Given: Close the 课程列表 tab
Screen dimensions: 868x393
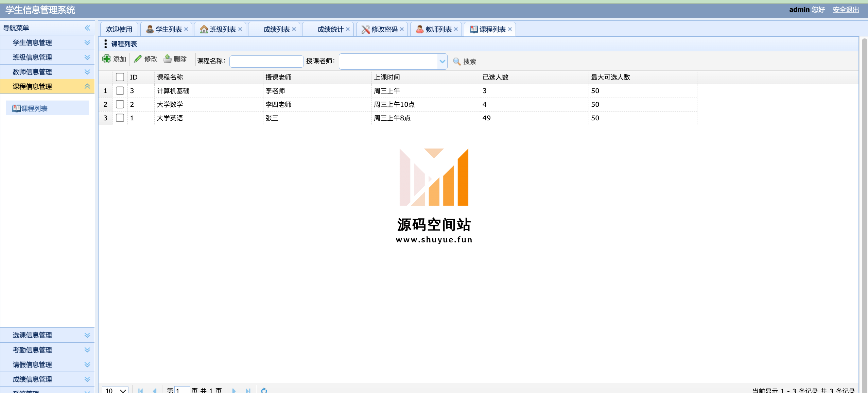Looking at the screenshot, I should [x=510, y=29].
